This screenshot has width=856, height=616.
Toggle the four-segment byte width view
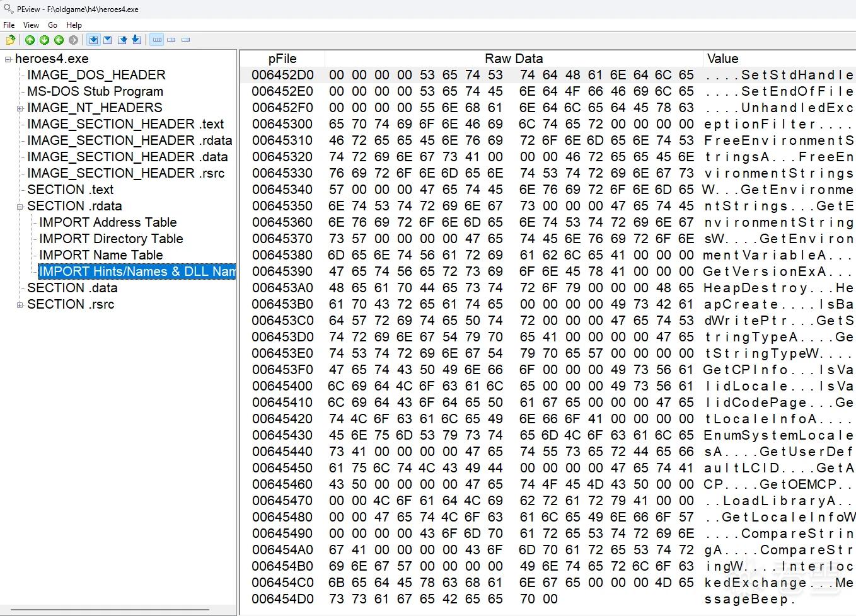tap(157, 40)
